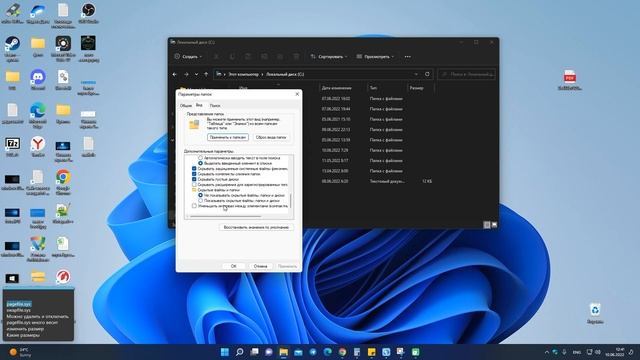
Task: Refresh the Explorer address bar location
Action: (427, 74)
